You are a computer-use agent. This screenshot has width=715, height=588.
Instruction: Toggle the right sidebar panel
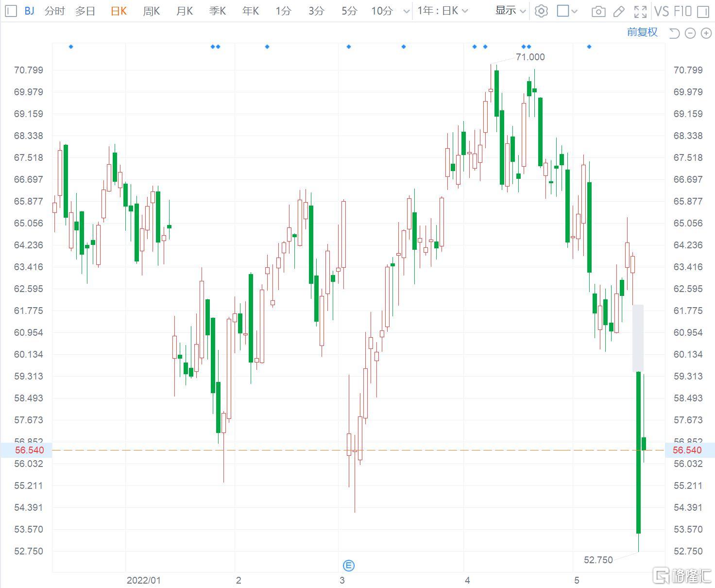tap(703, 11)
